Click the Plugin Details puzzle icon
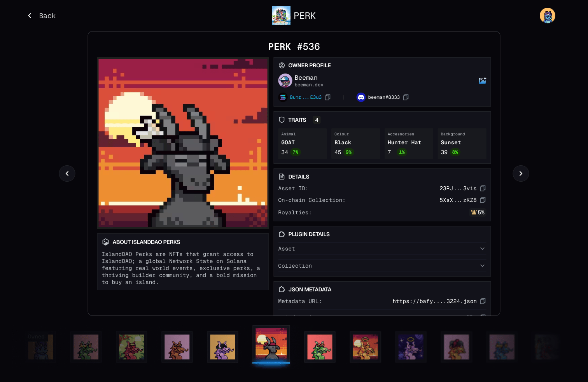Viewport: 588px width, 382px height. pos(282,234)
